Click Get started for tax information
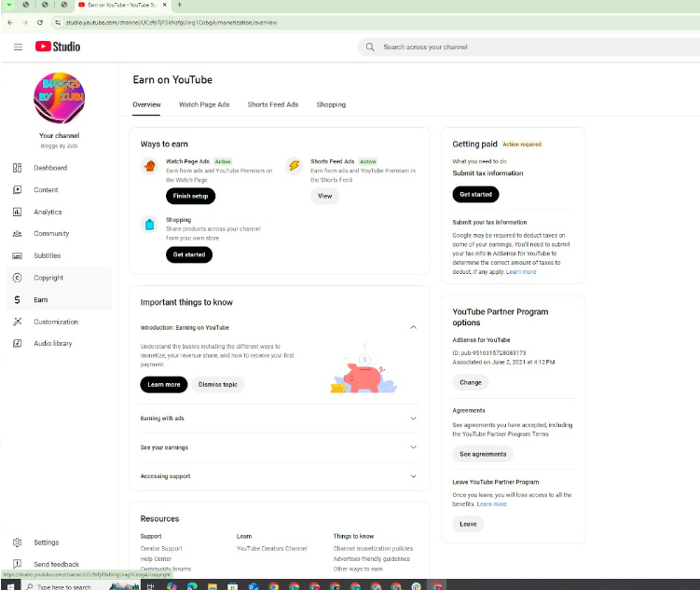The width and height of the screenshot is (700, 590). (x=476, y=195)
